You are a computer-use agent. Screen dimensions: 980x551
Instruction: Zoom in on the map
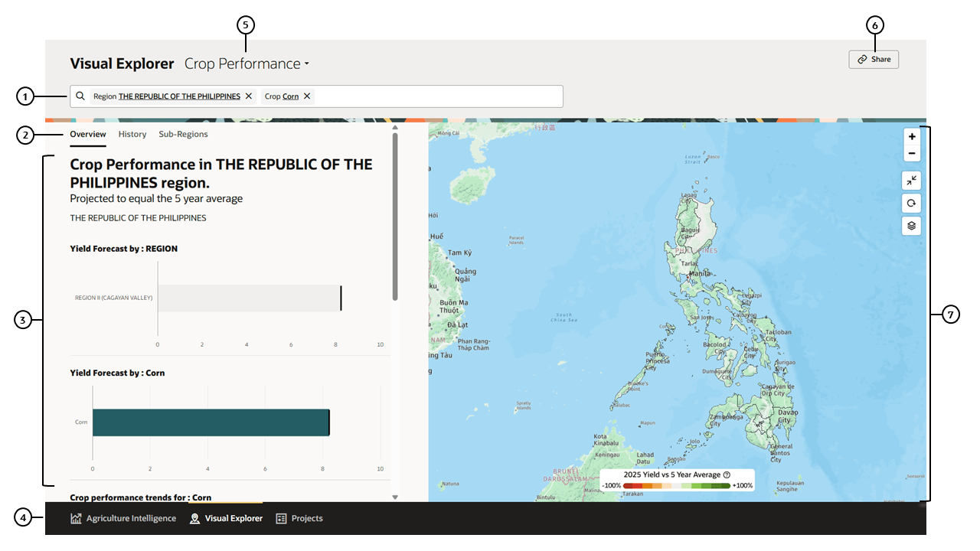tap(911, 136)
